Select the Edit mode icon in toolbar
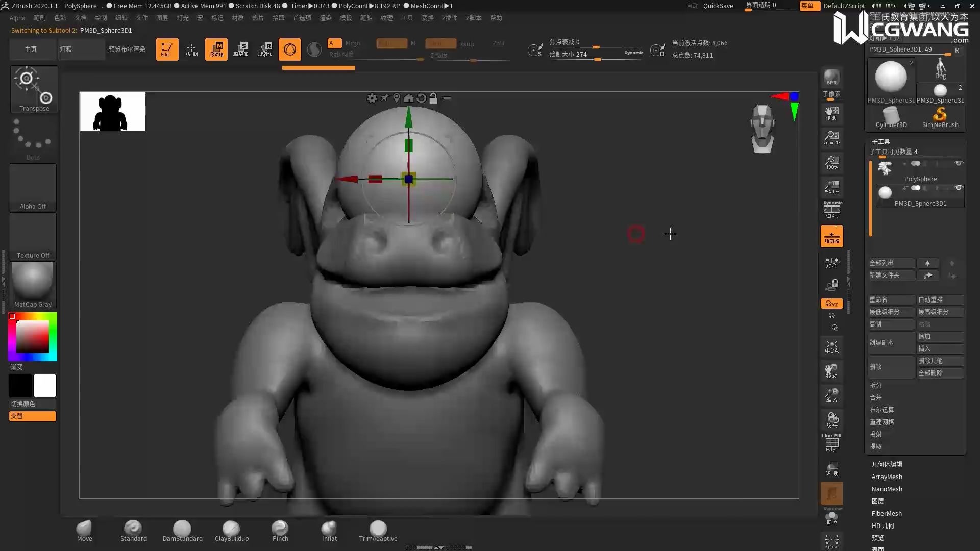This screenshot has height=551, width=980. [167, 49]
